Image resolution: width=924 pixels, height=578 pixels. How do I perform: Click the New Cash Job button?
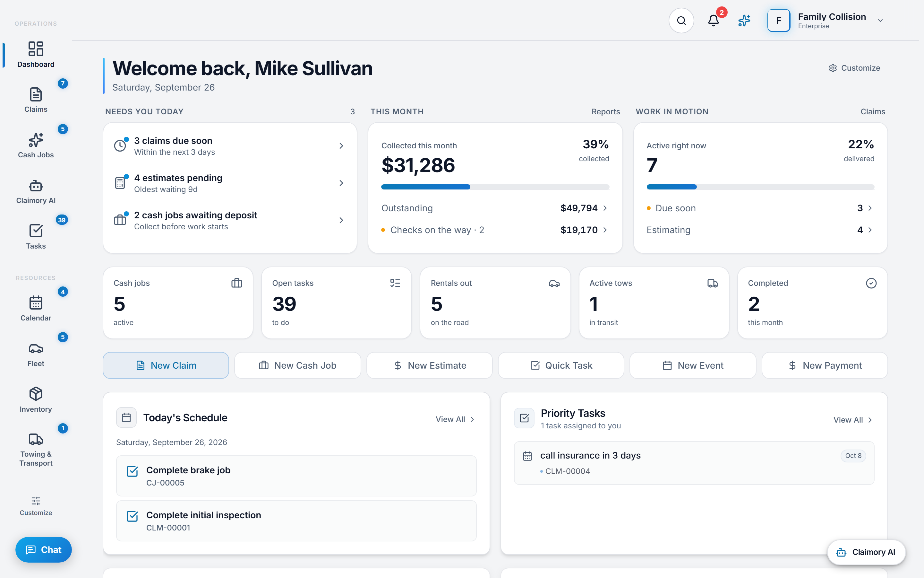point(297,365)
